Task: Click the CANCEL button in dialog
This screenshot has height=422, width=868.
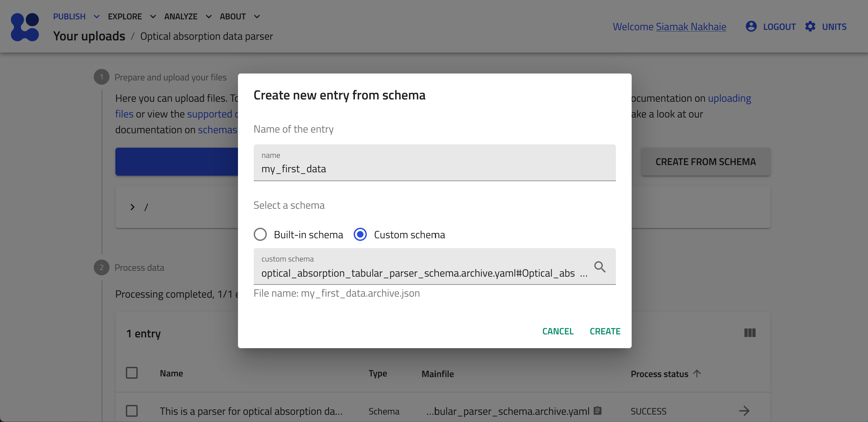Action: pyautogui.click(x=558, y=331)
